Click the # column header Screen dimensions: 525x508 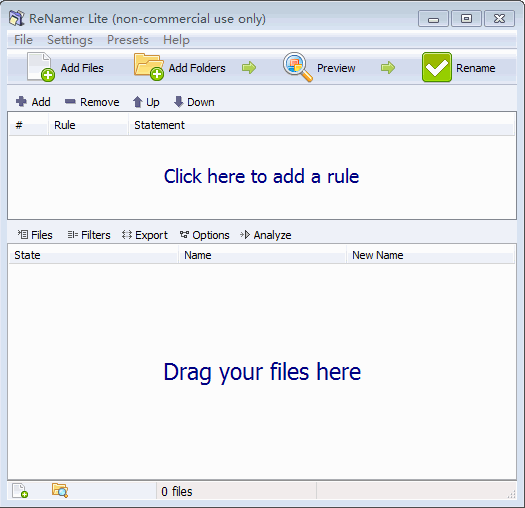tap(28, 125)
